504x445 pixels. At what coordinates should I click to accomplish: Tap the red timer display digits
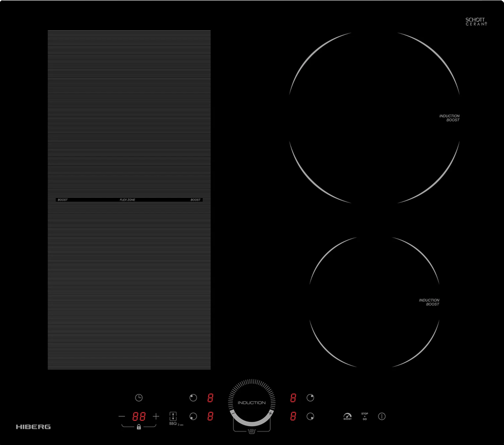pyautogui.click(x=139, y=417)
